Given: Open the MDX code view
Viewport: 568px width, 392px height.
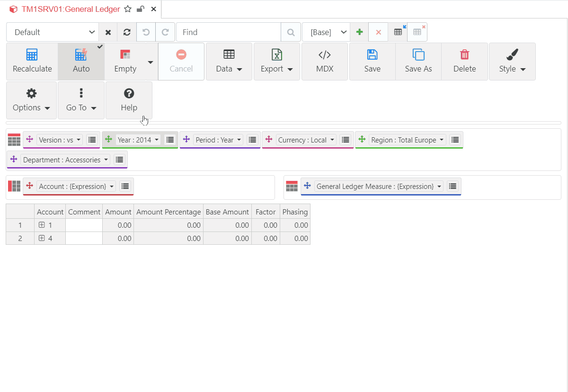Looking at the screenshot, I should 325,62.
